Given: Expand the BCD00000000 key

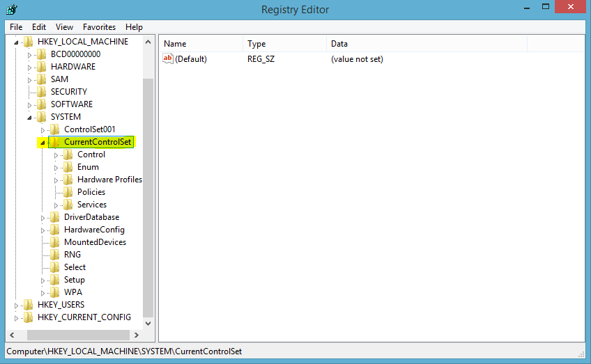Looking at the screenshot, I should click(29, 55).
